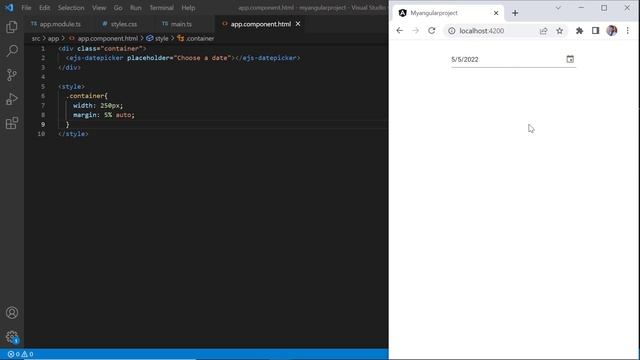640x360 pixels.
Task: Click the 'margin: 5% auto;' code line
Action: coord(104,115)
